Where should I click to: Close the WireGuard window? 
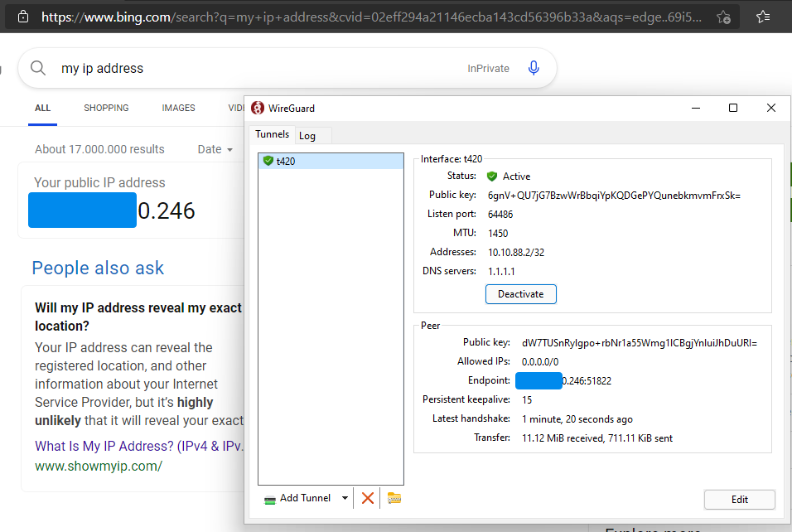coord(770,108)
